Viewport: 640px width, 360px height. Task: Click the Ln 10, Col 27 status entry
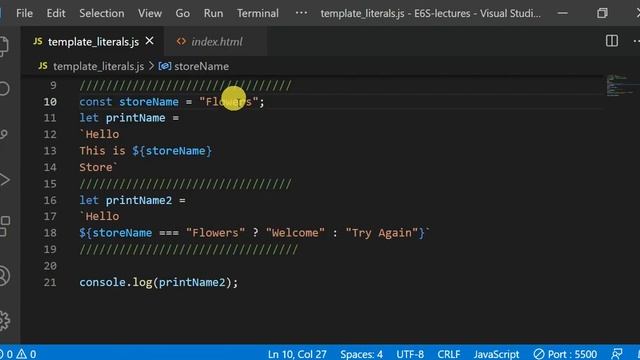[297, 354]
